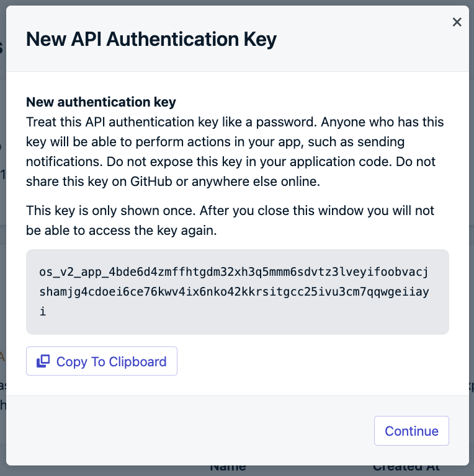This screenshot has height=476, width=474.
Task: Click the line be able to access the key again
Action: [121, 231]
